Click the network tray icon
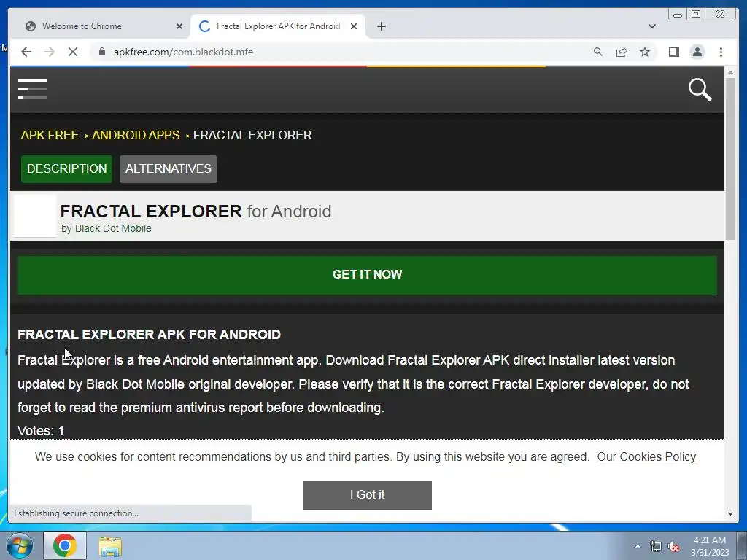The width and height of the screenshot is (747, 560). point(656,546)
